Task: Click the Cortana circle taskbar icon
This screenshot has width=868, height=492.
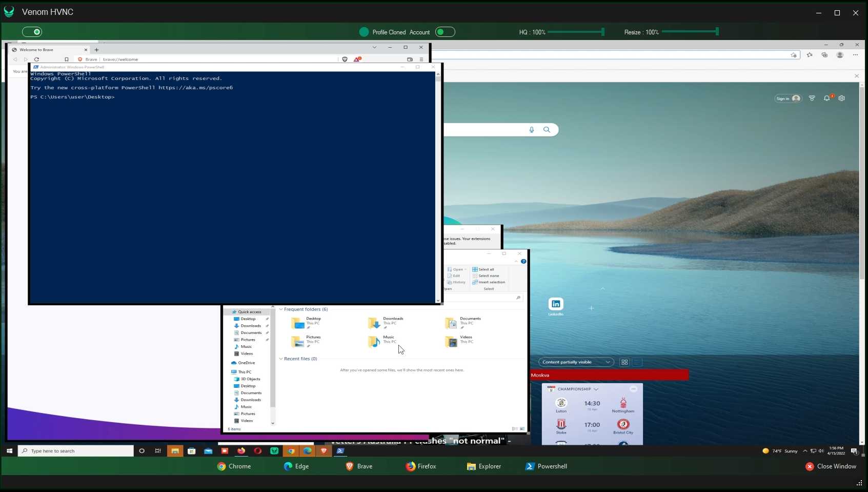Action: click(142, 451)
